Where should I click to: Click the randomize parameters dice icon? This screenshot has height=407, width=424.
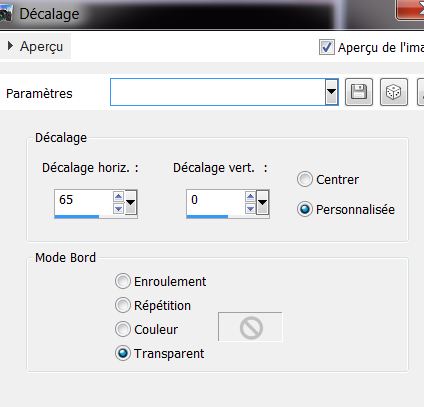pos(394,92)
